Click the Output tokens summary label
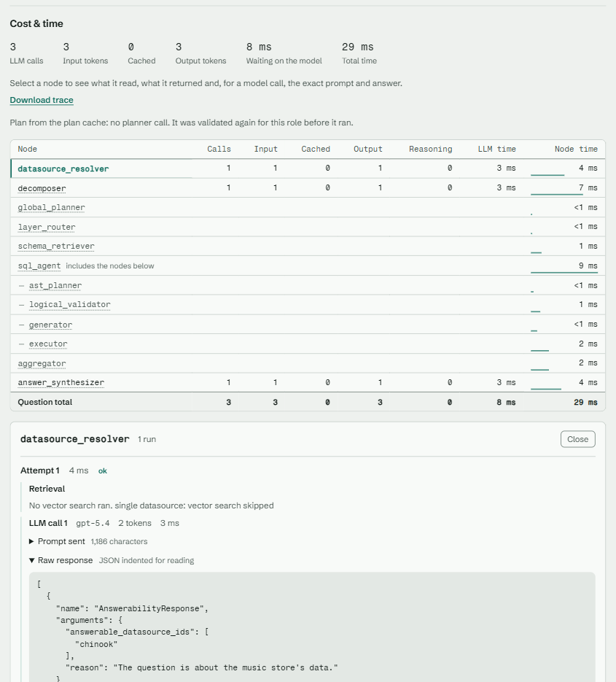Screen dimensions: 616x682 pos(201,61)
